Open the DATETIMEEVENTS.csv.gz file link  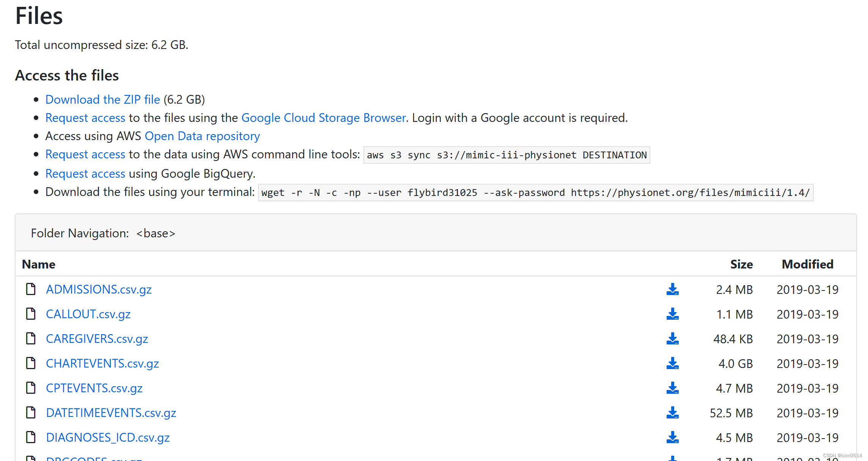click(x=111, y=413)
